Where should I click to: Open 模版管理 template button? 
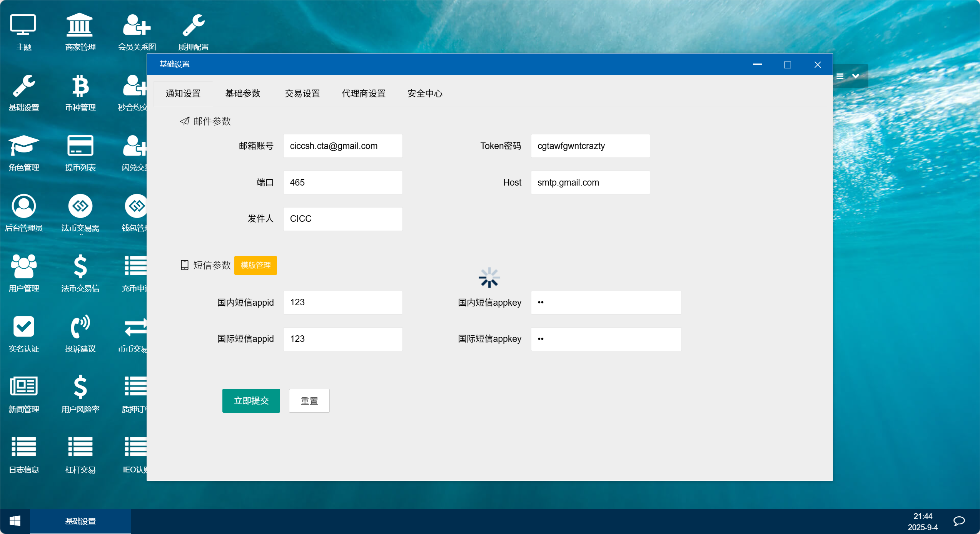(x=255, y=265)
